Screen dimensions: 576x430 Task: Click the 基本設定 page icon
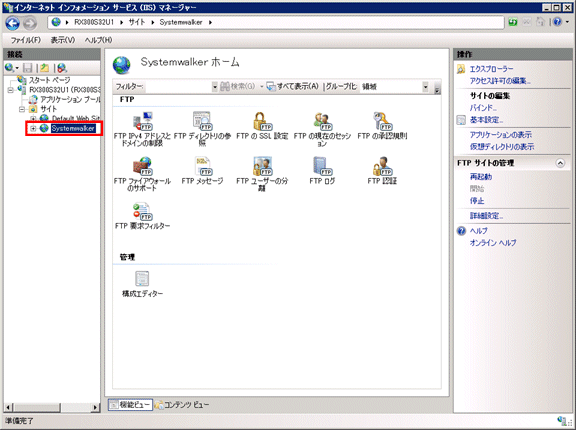[461, 120]
